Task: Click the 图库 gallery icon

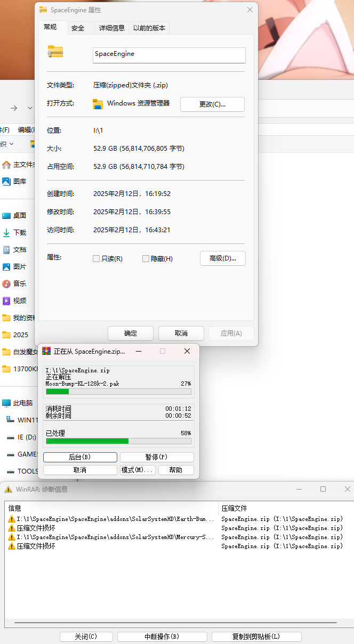Action: (x=6, y=181)
